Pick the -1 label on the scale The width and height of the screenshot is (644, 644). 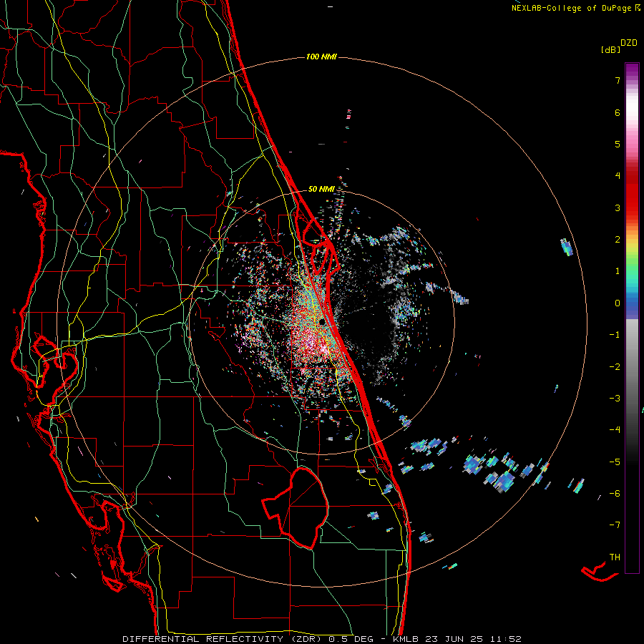point(615,335)
